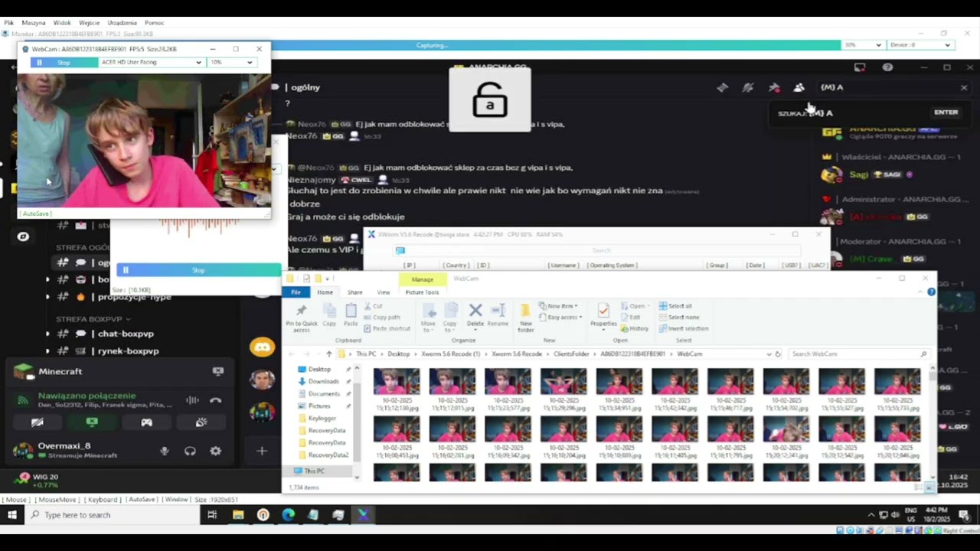Open the Maszyna menu
This screenshot has width=980, height=551.
(x=34, y=23)
